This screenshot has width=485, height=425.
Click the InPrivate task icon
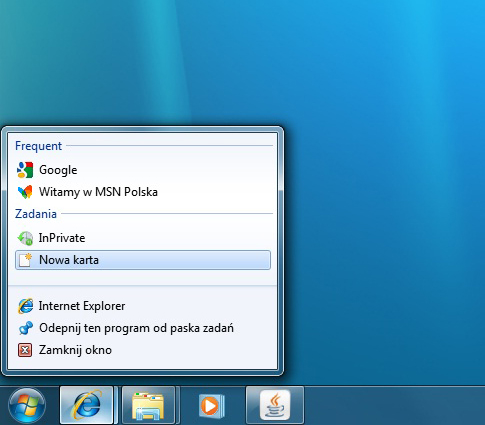coord(25,238)
